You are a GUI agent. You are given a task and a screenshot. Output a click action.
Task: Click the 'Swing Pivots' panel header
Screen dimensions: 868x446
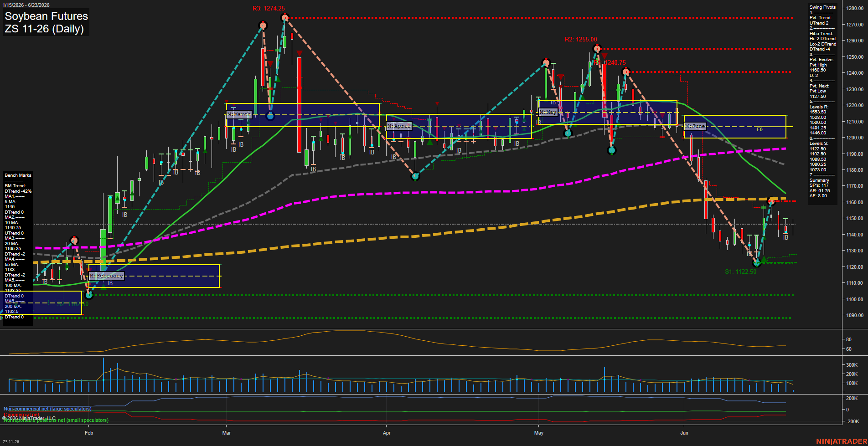822,7
